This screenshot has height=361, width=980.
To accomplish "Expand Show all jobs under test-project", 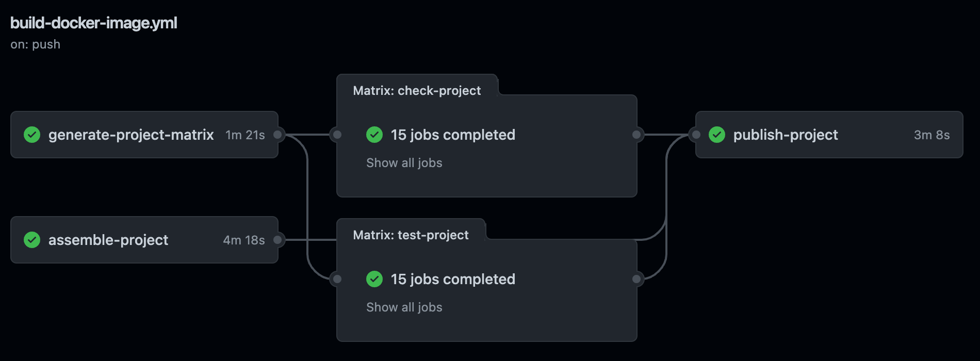I will click(x=404, y=307).
